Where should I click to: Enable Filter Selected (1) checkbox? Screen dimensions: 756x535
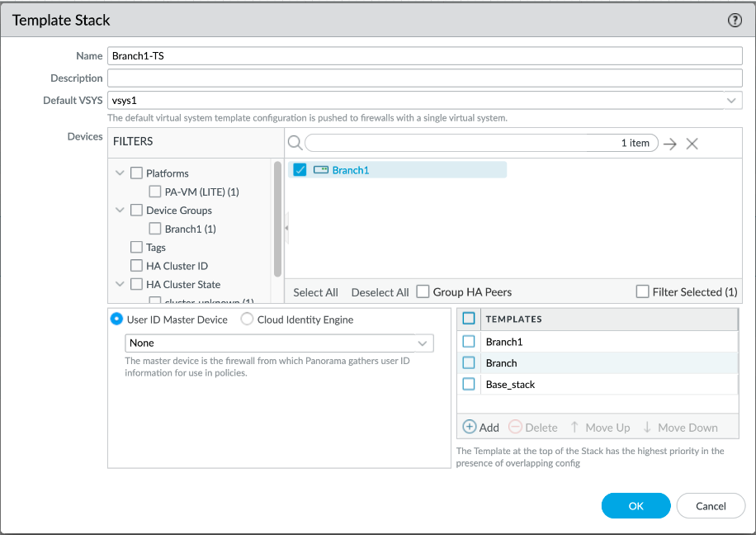coord(642,291)
